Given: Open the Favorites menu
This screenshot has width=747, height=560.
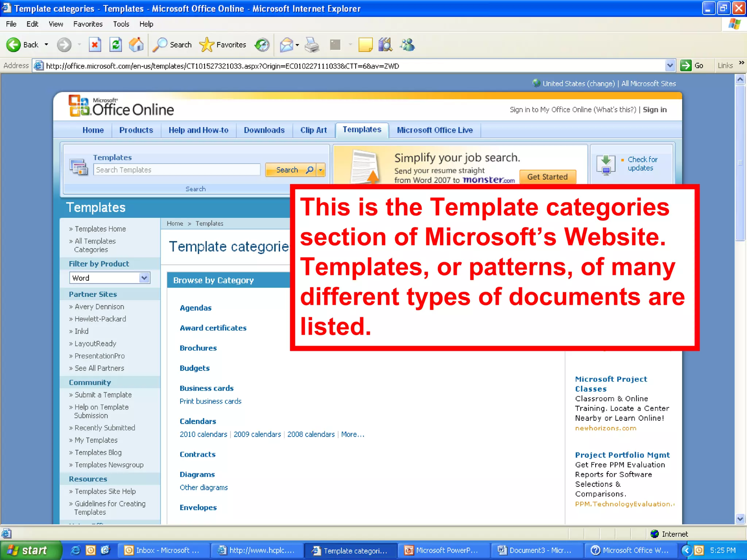Looking at the screenshot, I should [88, 24].
